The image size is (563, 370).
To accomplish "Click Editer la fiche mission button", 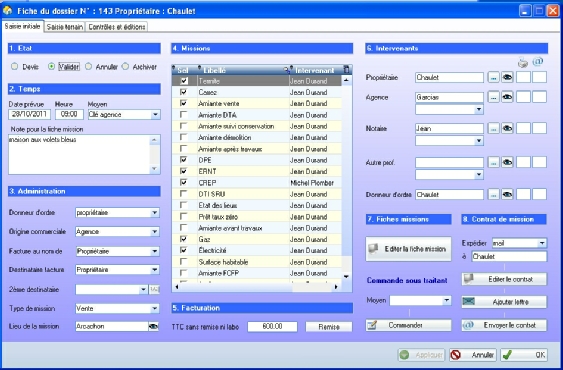I will (409, 249).
